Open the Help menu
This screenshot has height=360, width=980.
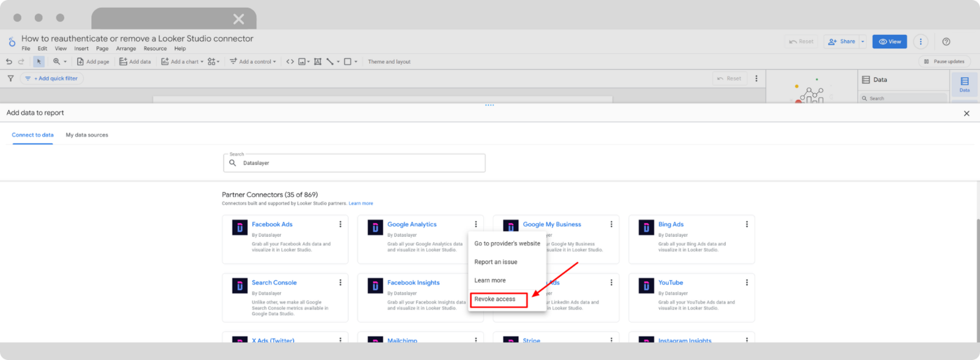(180, 48)
